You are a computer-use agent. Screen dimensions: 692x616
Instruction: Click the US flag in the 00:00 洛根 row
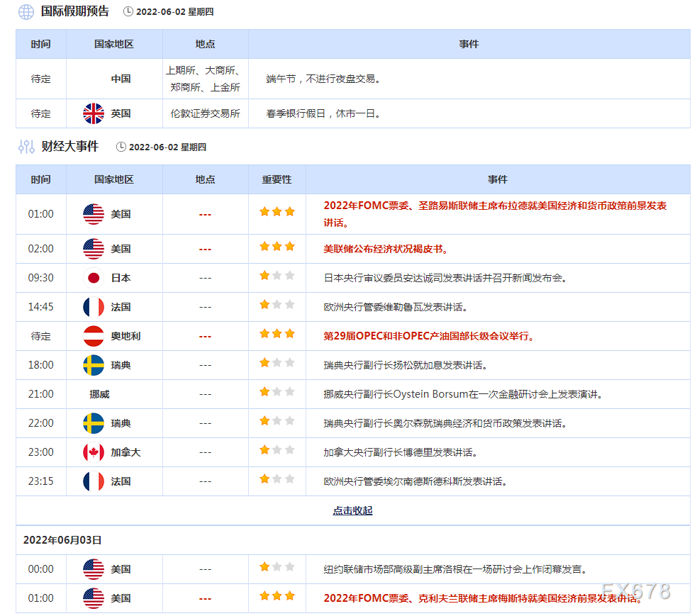94,569
